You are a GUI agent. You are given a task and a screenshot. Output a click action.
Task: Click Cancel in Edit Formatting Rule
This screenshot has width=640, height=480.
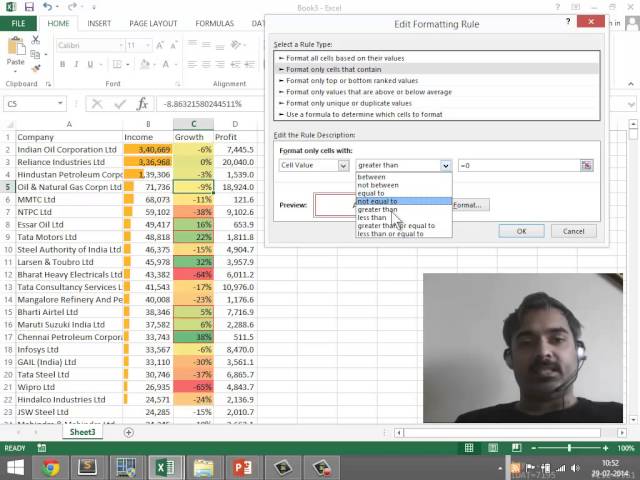point(573,231)
